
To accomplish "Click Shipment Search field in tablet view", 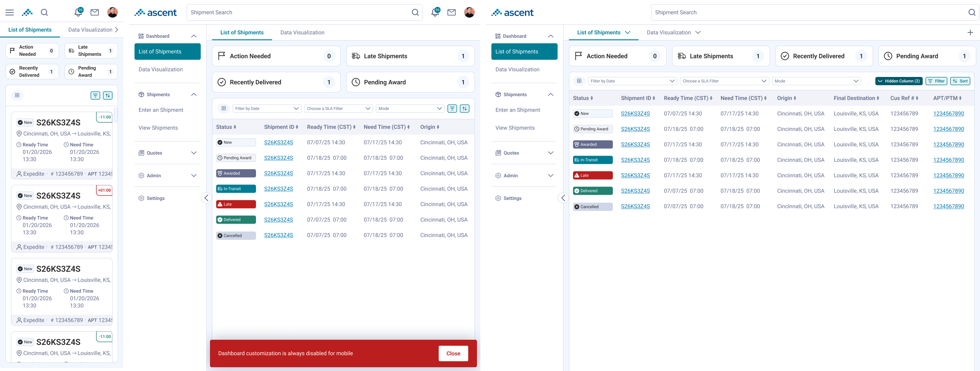I will tap(304, 13).
